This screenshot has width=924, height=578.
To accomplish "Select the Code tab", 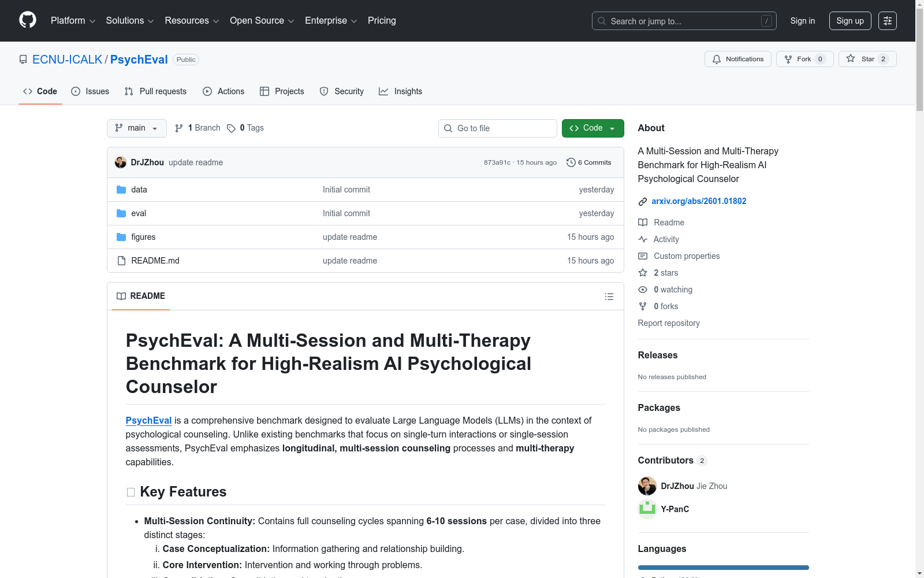I will [x=40, y=91].
